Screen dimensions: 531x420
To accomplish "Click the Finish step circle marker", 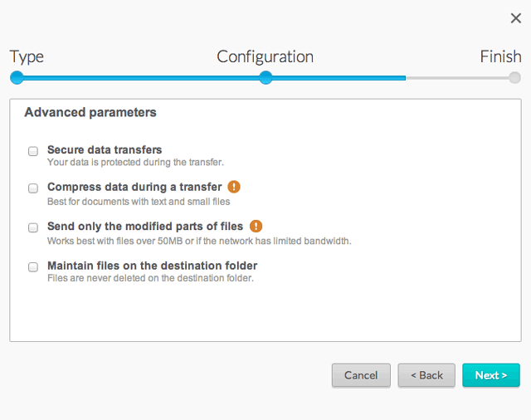I will (515, 78).
